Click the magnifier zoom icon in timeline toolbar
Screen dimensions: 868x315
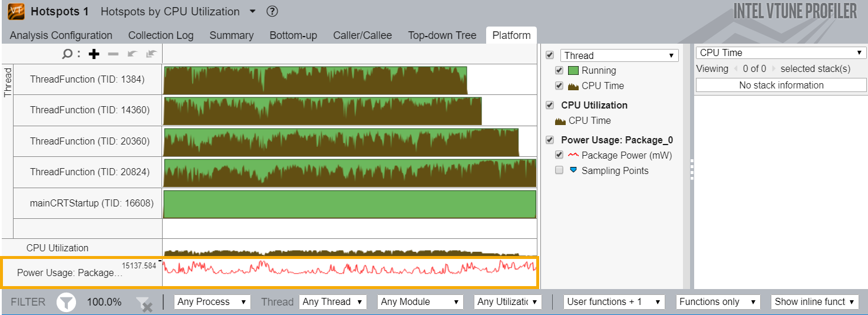tap(68, 54)
